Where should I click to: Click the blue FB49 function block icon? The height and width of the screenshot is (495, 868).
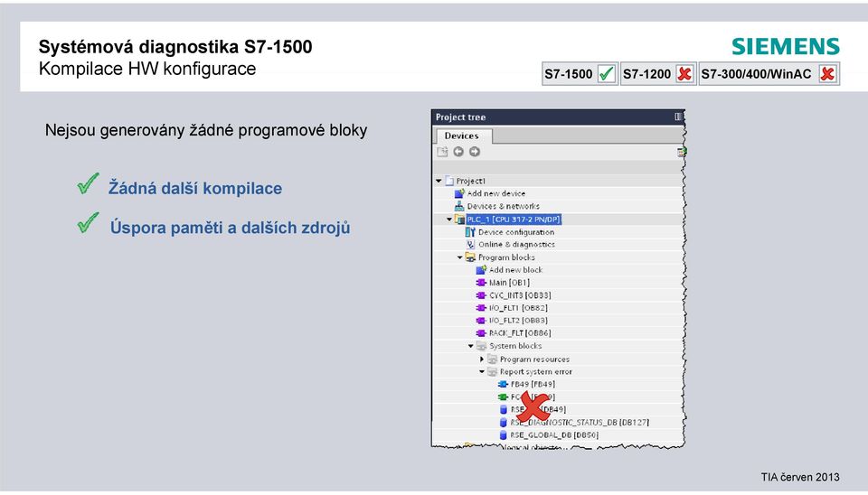(x=503, y=384)
